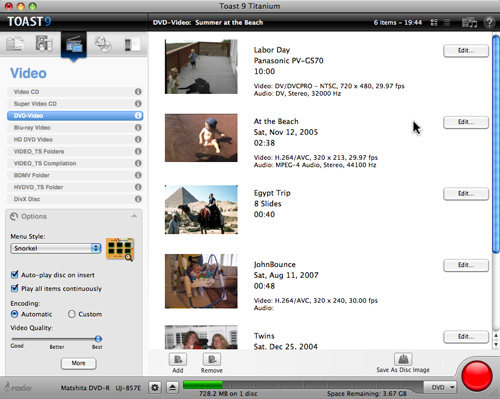
Task: Select BDMV Folder format
Action: coord(75,175)
